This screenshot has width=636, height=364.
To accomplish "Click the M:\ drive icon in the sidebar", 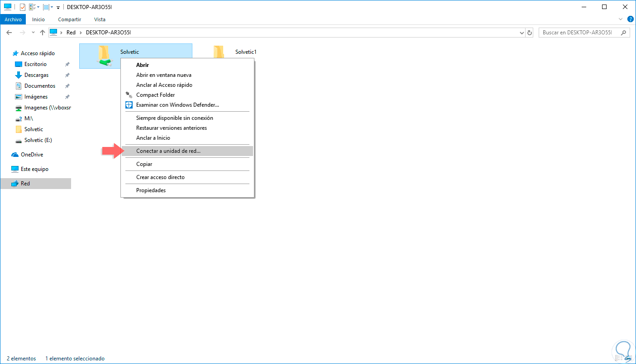I will [x=19, y=118].
